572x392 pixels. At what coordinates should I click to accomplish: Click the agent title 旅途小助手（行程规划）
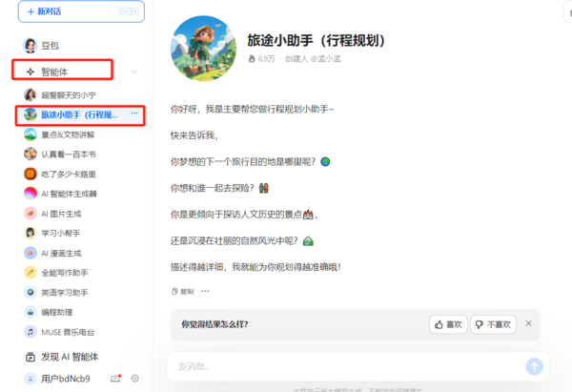pyautogui.click(x=317, y=40)
